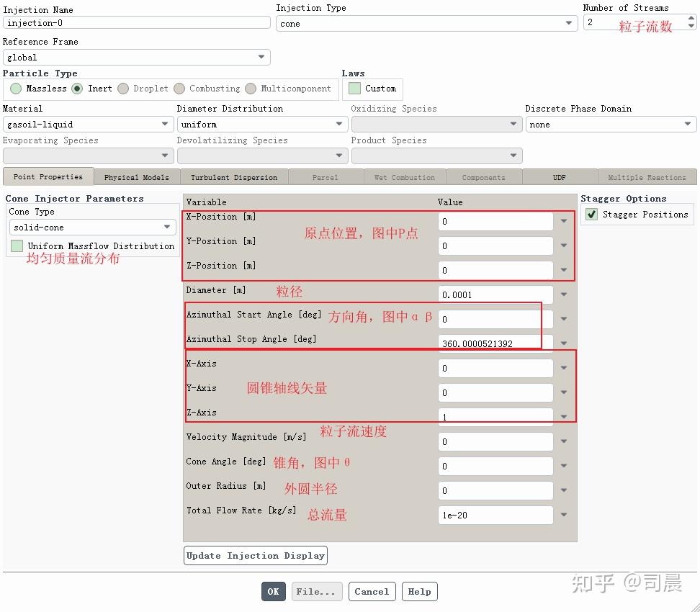Click the X-Position value field
The width and height of the screenshot is (700, 612).
pos(495,222)
